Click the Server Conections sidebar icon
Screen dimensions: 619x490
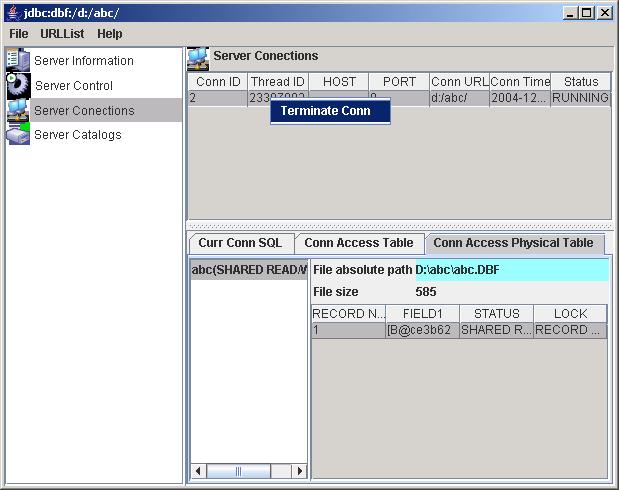(18, 110)
